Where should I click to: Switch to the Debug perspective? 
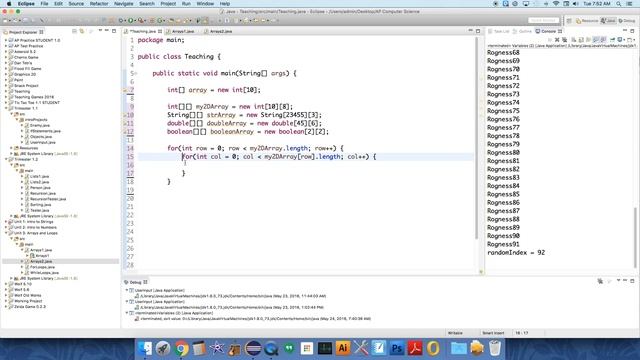tap(627, 20)
